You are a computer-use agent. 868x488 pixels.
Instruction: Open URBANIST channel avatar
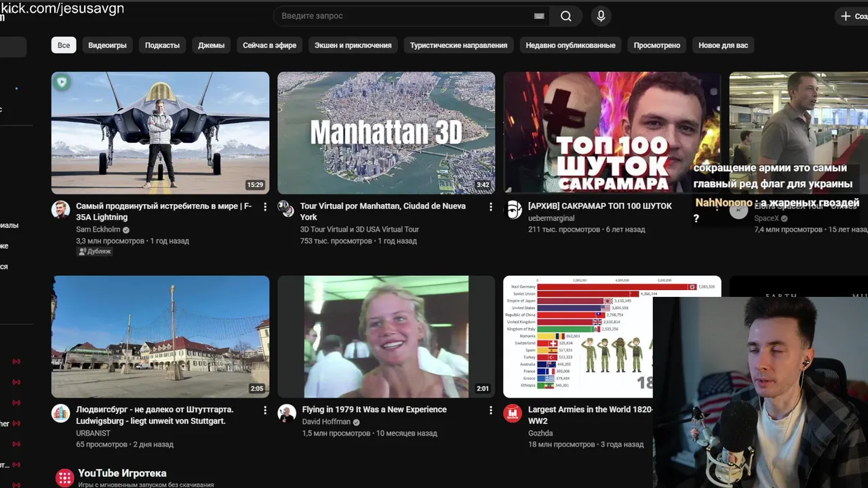pyautogui.click(x=61, y=413)
